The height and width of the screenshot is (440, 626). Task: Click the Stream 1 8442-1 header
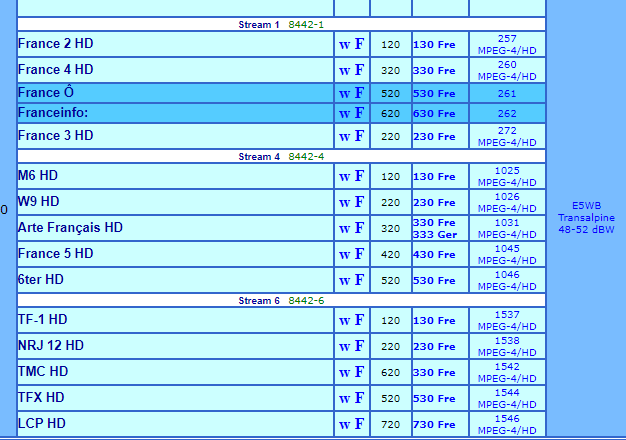[281, 24]
